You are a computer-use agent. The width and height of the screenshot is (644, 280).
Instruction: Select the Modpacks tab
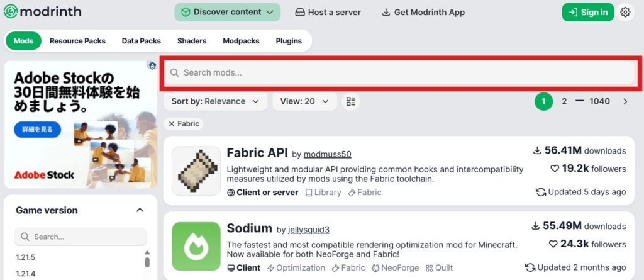pyautogui.click(x=241, y=41)
